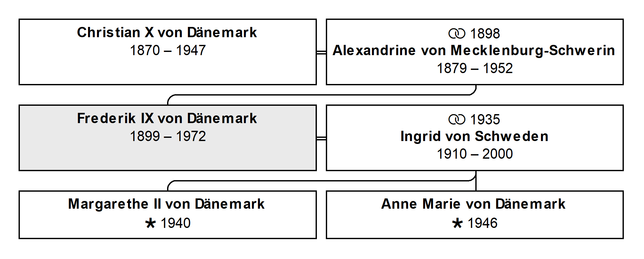Click the dates 1910 – 2000
The width and height of the screenshot is (644, 259).
coord(475,154)
